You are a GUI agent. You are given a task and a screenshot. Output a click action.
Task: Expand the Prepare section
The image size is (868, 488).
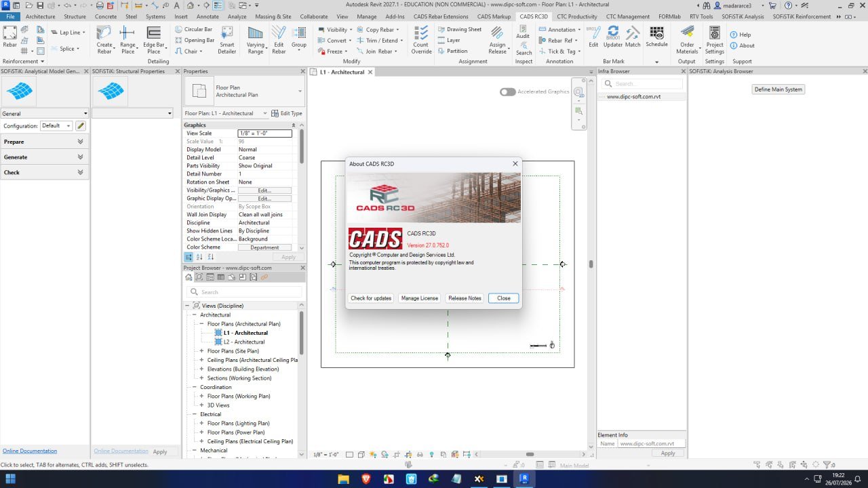coord(45,142)
